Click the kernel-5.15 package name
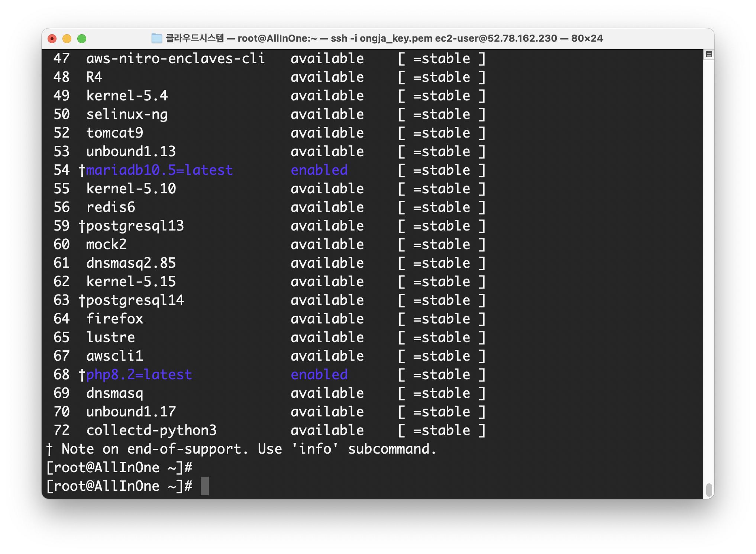756x554 pixels. click(x=131, y=281)
